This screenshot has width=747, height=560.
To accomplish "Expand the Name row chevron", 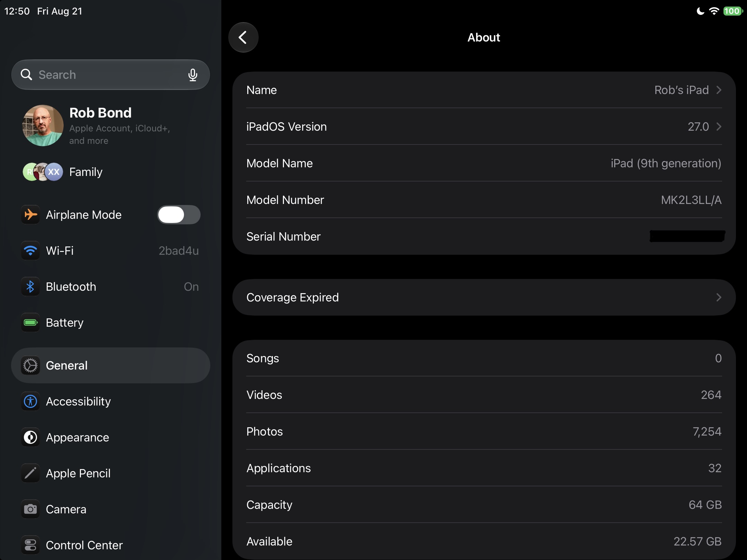I will click(719, 90).
